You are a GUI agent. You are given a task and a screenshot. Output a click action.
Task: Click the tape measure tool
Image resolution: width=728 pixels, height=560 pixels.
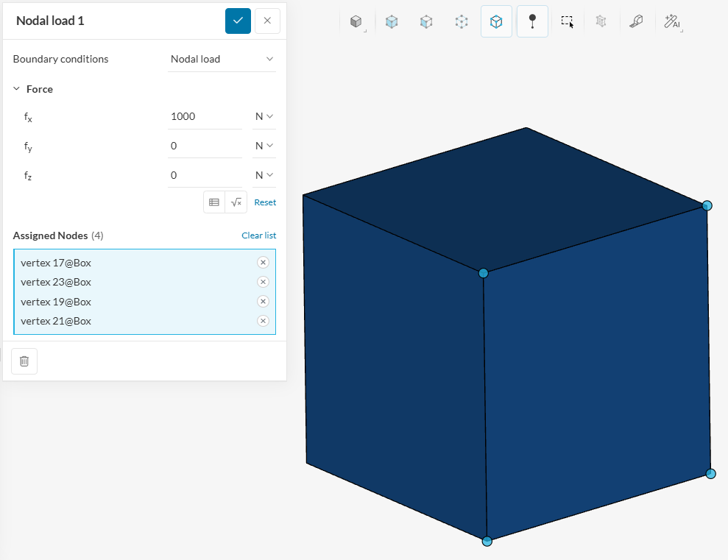coord(636,22)
